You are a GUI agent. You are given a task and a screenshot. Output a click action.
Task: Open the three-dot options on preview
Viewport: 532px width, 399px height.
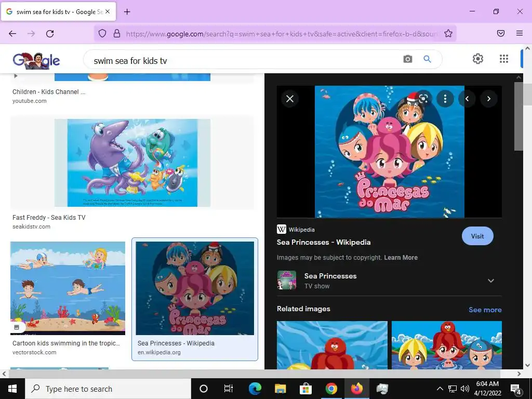445,99
